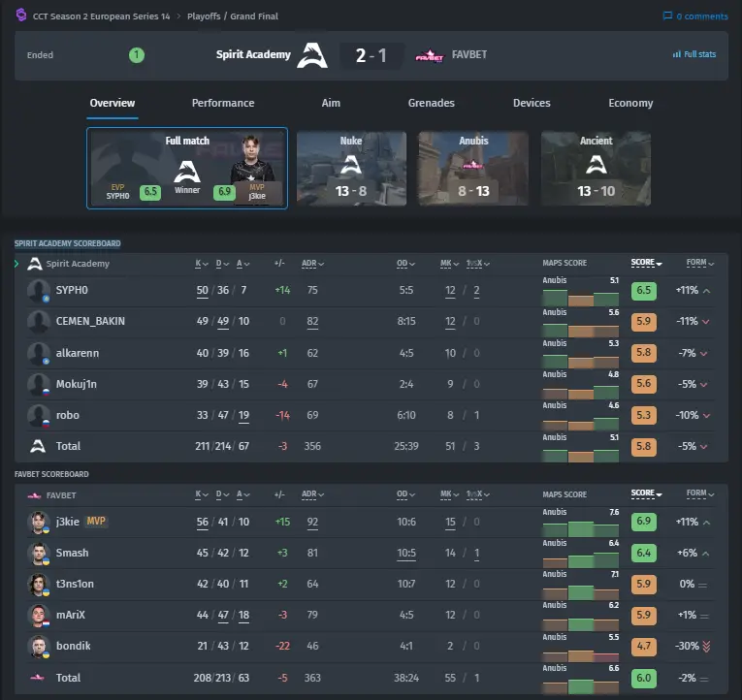
Task: Click the FAVBET SCOREBOARD heading
Action: pyautogui.click(x=51, y=474)
